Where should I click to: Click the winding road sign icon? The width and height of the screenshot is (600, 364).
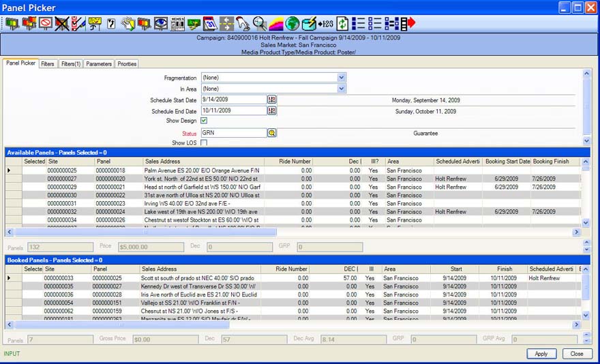coord(111,24)
